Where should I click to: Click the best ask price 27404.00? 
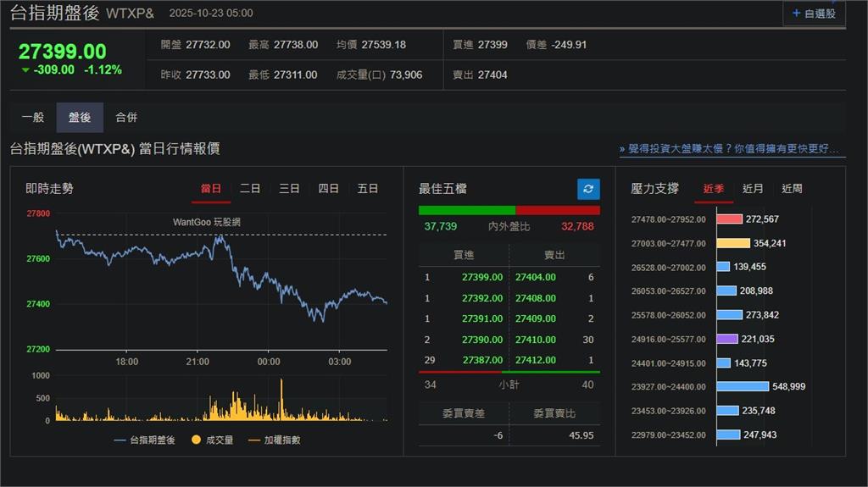click(x=536, y=277)
